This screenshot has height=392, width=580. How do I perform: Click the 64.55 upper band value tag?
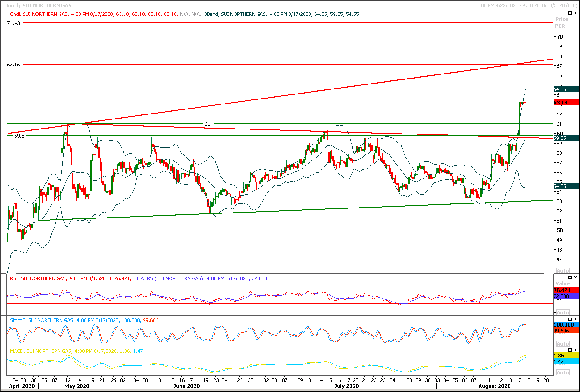point(565,89)
